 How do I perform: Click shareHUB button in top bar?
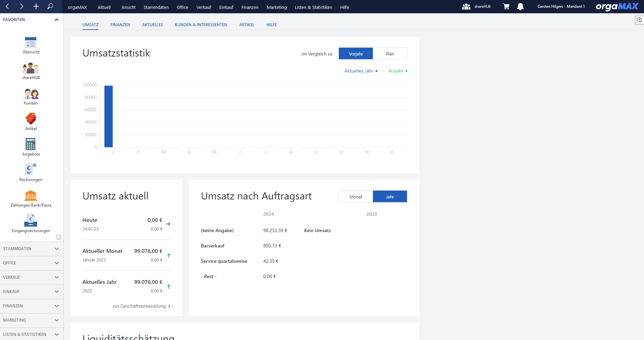[x=476, y=7]
